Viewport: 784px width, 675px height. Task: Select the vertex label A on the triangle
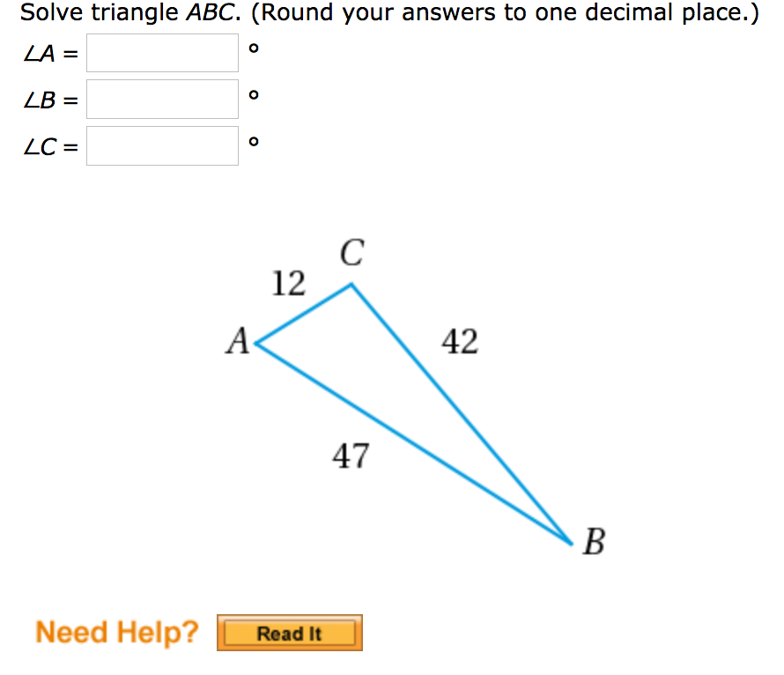click(x=236, y=341)
